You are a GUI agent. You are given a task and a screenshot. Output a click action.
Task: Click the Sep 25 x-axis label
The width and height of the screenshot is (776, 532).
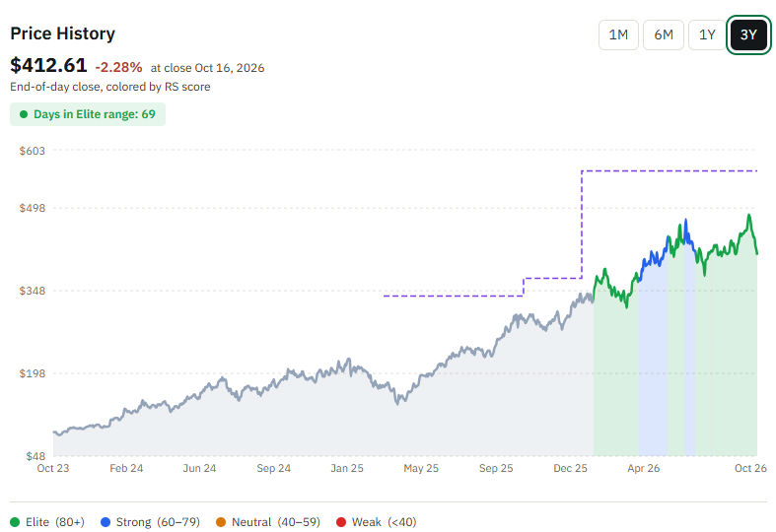pos(496,468)
